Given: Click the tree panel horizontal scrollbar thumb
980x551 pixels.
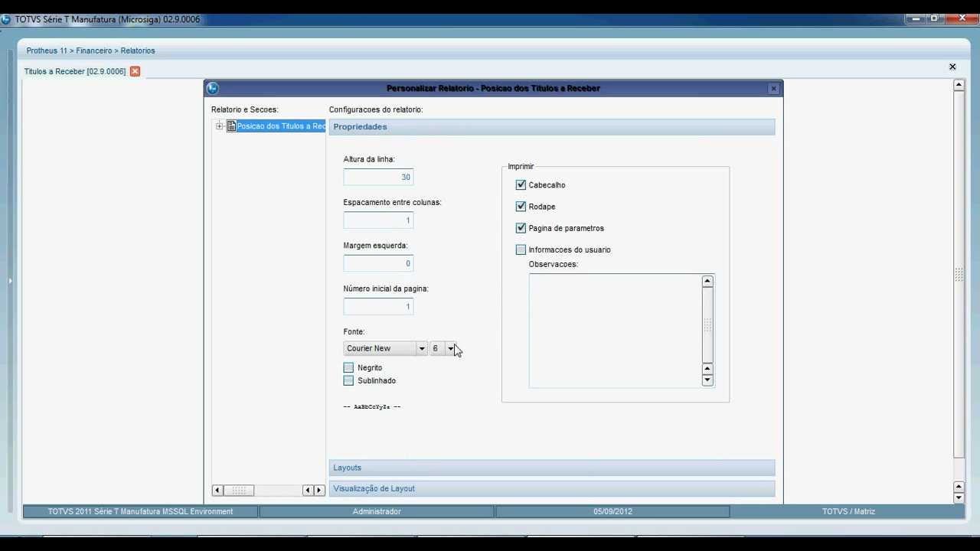Looking at the screenshot, I should click(x=239, y=490).
